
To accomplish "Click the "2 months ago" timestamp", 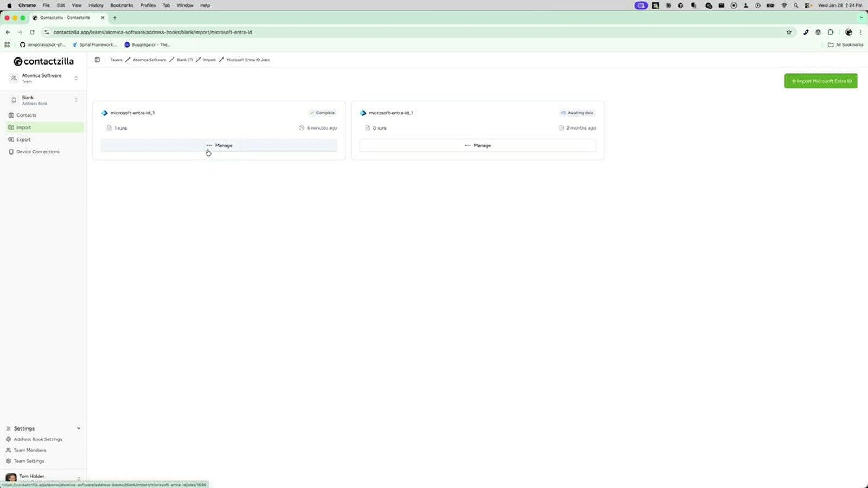I will point(581,128).
